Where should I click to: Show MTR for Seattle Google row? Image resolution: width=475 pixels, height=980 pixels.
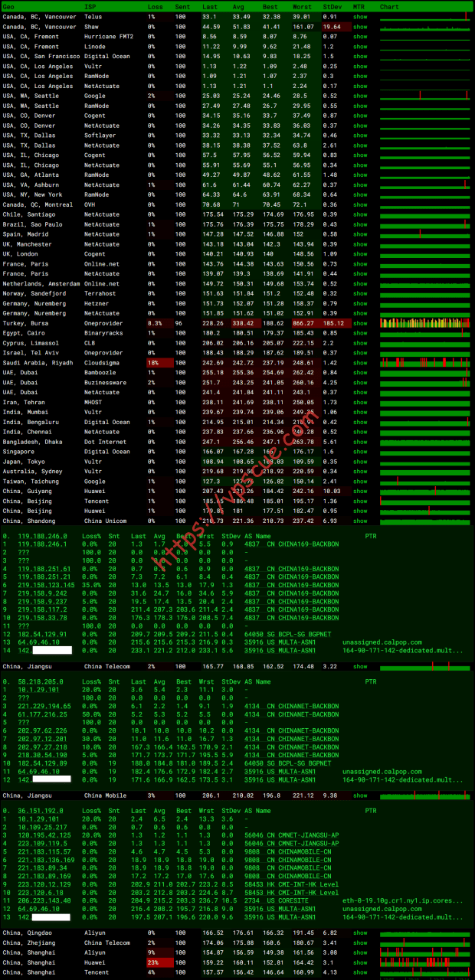(x=360, y=96)
